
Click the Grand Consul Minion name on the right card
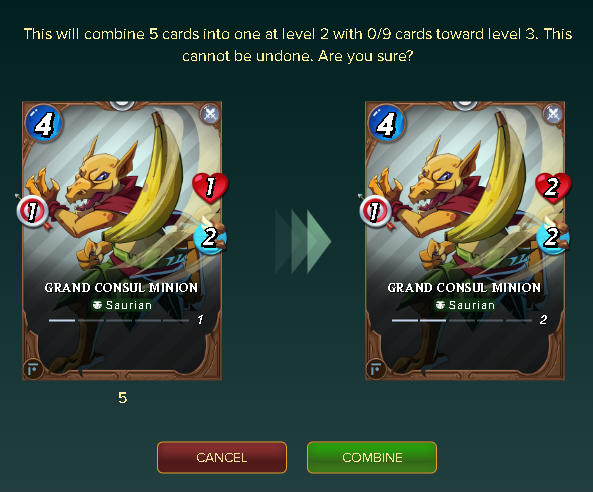(x=464, y=287)
